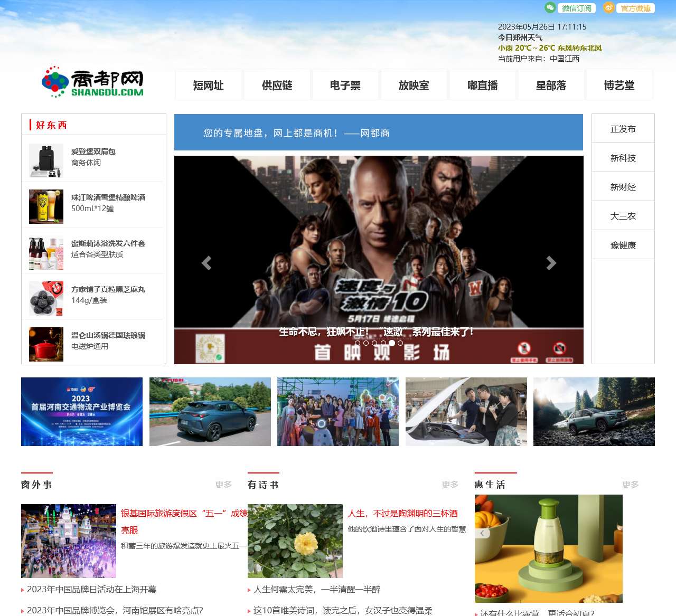Open the 人生何需太完美 article link
This screenshot has width=676, height=616.
(317, 589)
